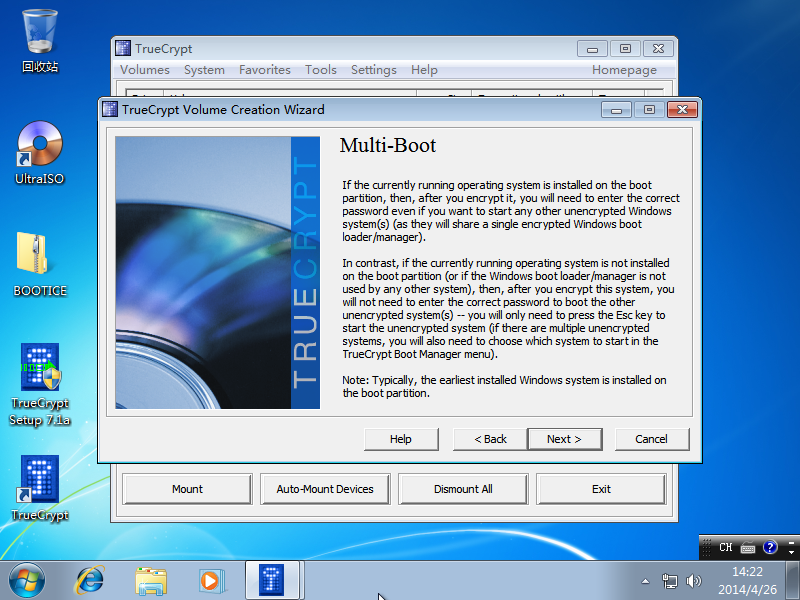Viewport: 800px width, 600px height.
Task: Select the TrueCrypt desktop shortcut icon
Action: pyautogui.click(x=40, y=488)
